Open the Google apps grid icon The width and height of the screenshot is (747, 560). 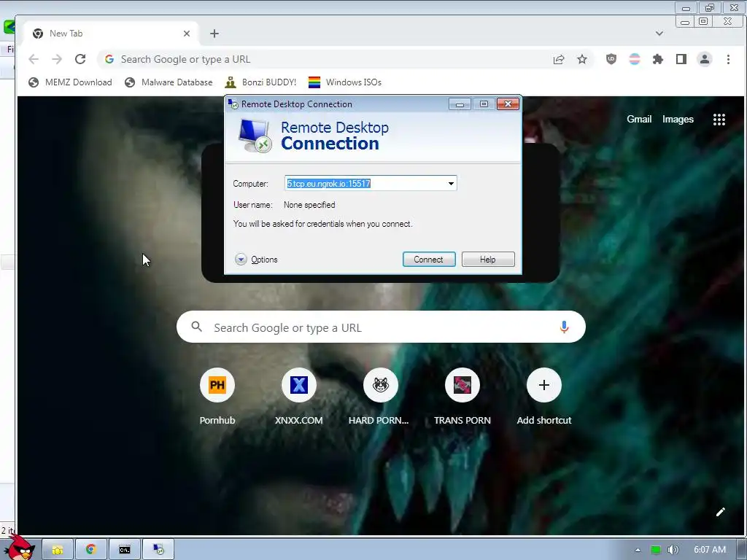click(719, 120)
